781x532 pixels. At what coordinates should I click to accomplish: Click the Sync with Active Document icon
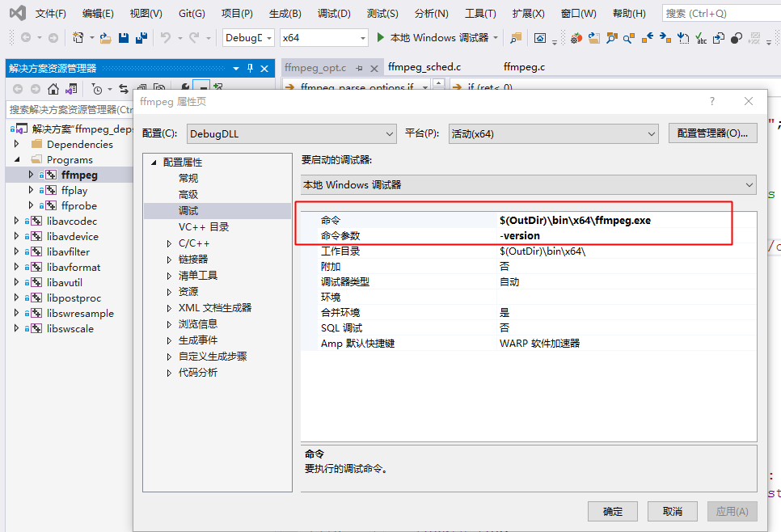click(x=124, y=89)
